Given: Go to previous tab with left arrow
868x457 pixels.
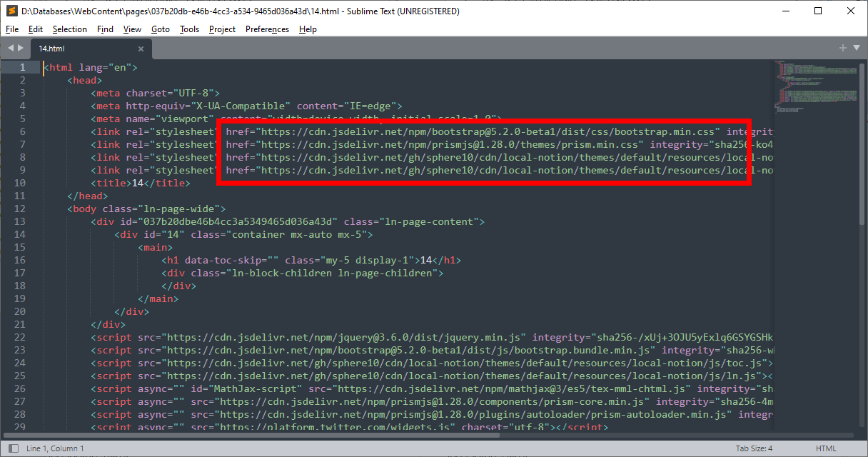Looking at the screenshot, I should pyautogui.click(x=11, y=49).
